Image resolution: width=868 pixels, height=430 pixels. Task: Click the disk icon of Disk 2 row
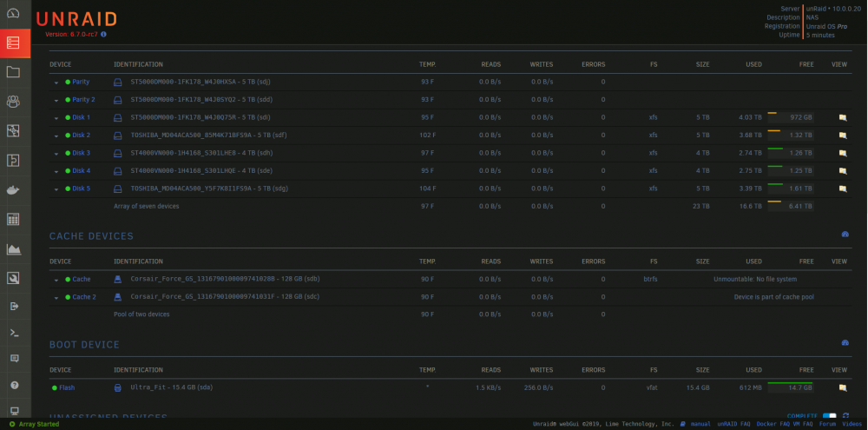[x=117, y=136]
